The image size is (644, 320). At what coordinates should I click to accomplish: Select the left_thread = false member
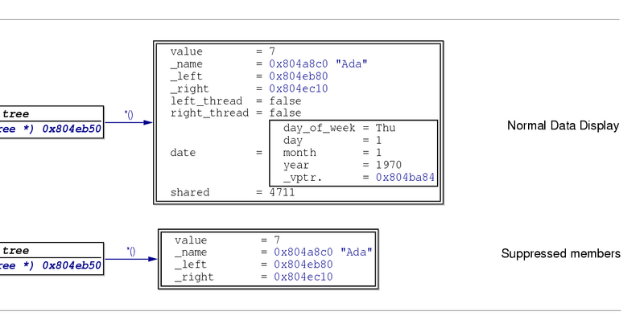236,101
